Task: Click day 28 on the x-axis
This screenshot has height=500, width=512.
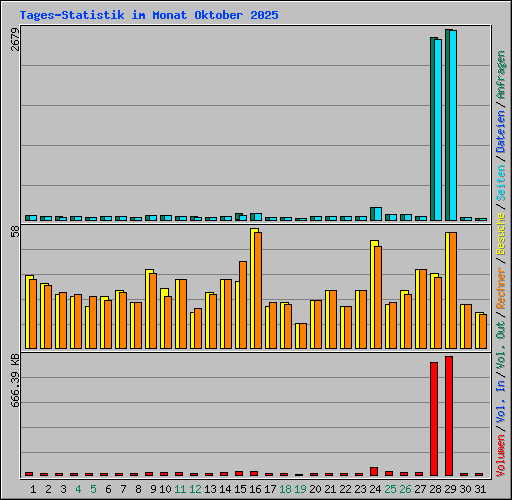Action: [435, 489]
